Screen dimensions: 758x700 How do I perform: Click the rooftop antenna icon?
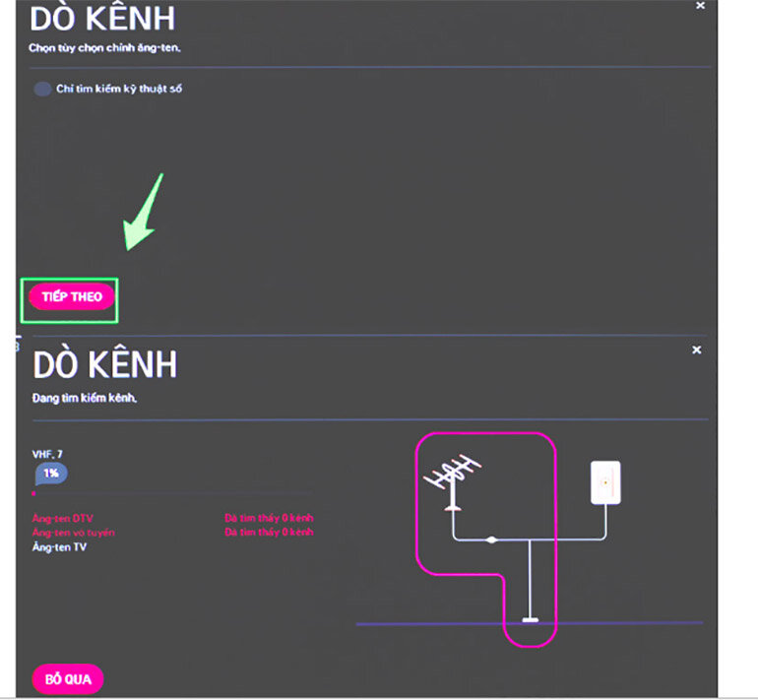pyautogui.click(x=453, y=481)
